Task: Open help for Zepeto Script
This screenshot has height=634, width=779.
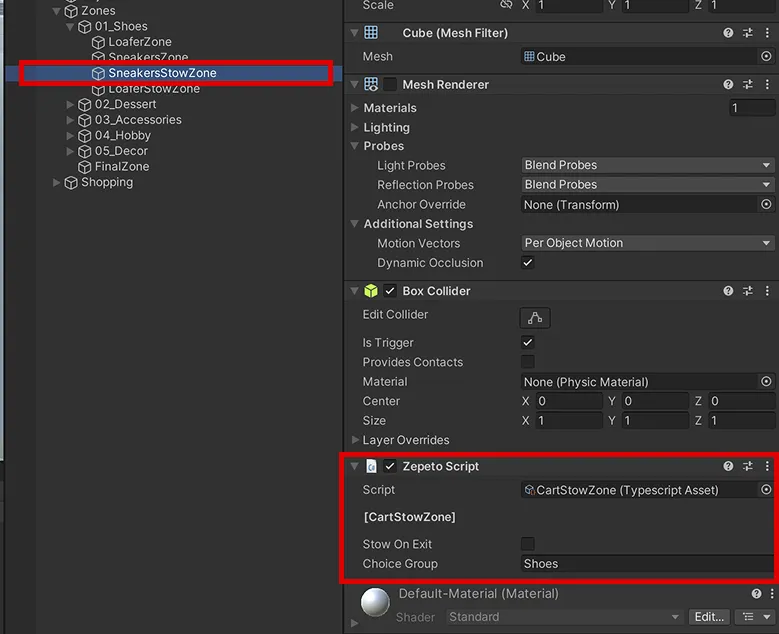Action: click(728, 466)
